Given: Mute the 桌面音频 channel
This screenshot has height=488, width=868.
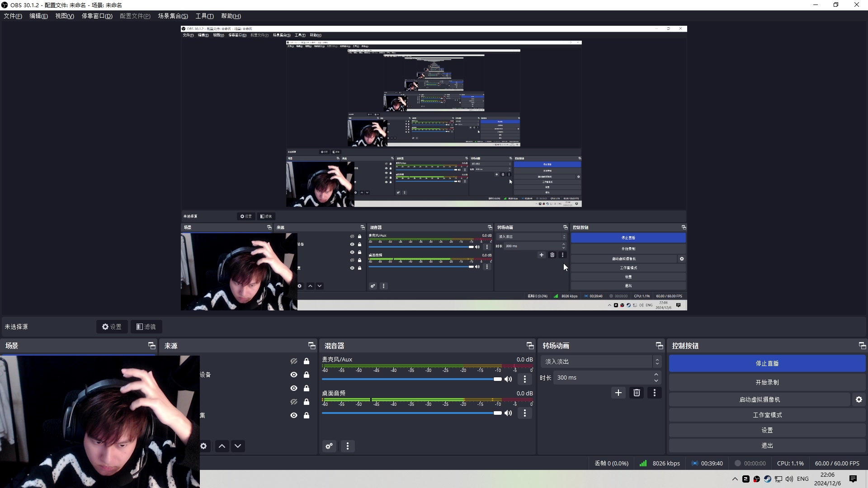Looking at the screenshot, I should tap(509, 413).
